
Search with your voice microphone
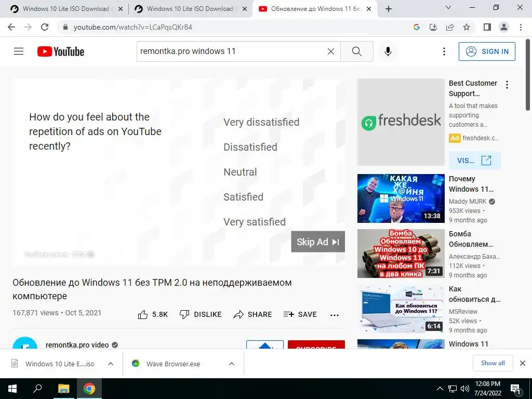[388, 51]
